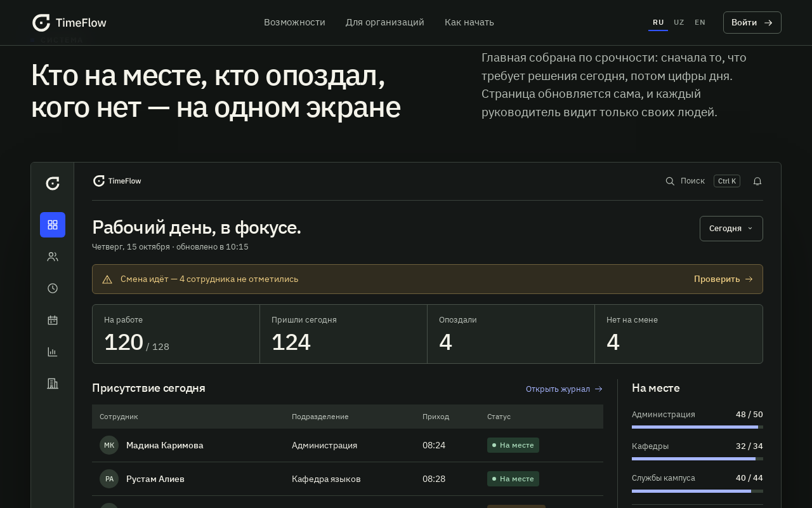Click the Нет на смене stat card
The width and height of the screenshot is (812, 508).
click(679, 334)
